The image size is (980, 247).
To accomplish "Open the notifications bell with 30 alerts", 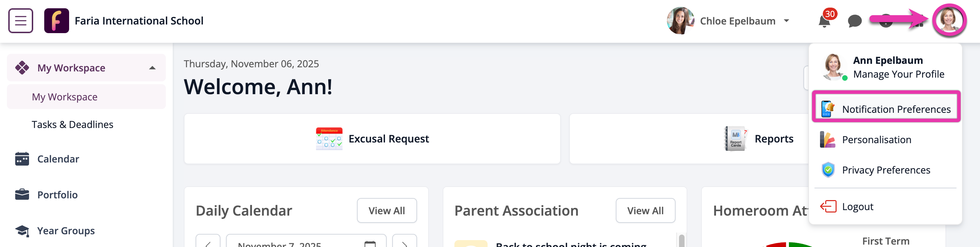I will point(824,22).
